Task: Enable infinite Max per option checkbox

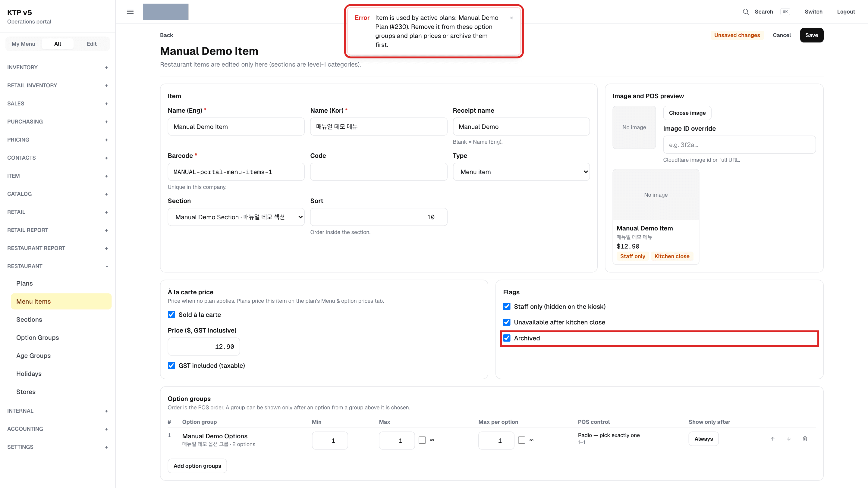Action: [x=522, y=440]
